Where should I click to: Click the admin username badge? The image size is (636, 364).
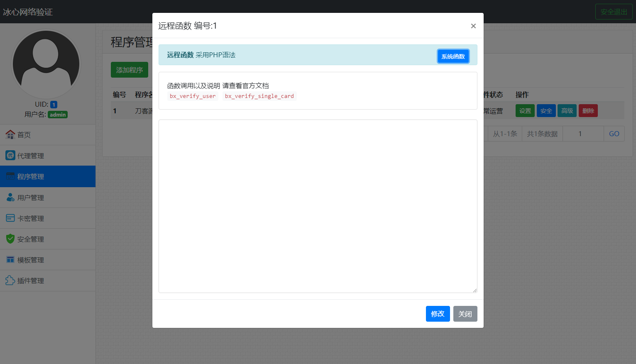58,115
